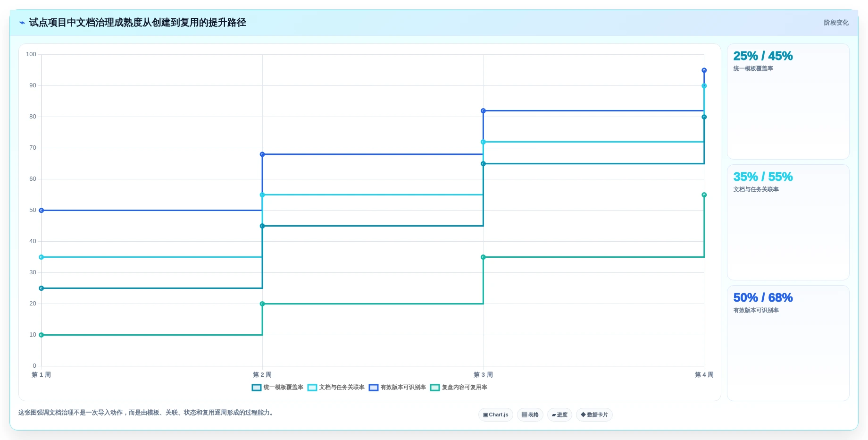Open the 35% / 55% 文档与任务关联率 card

point(788,222)
